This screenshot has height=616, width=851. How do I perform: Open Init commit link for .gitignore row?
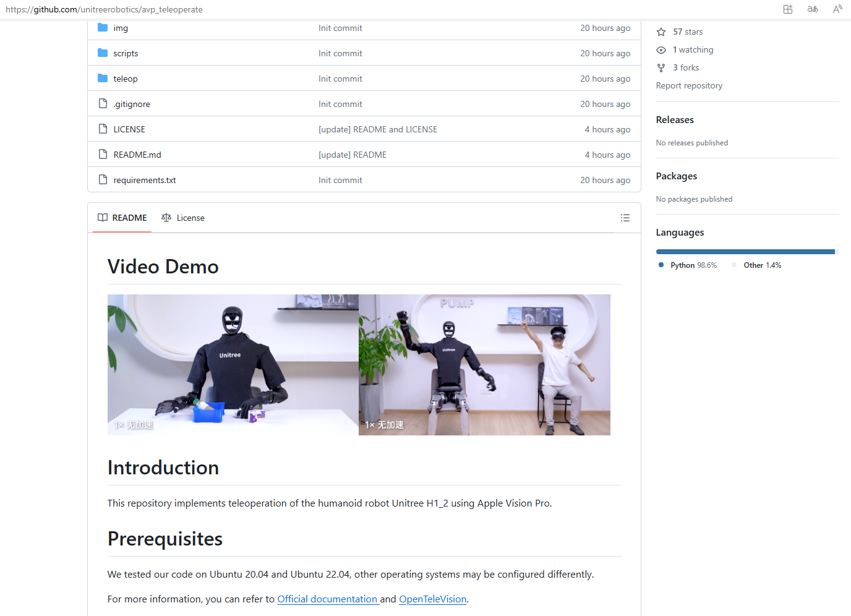coord(340,104)
